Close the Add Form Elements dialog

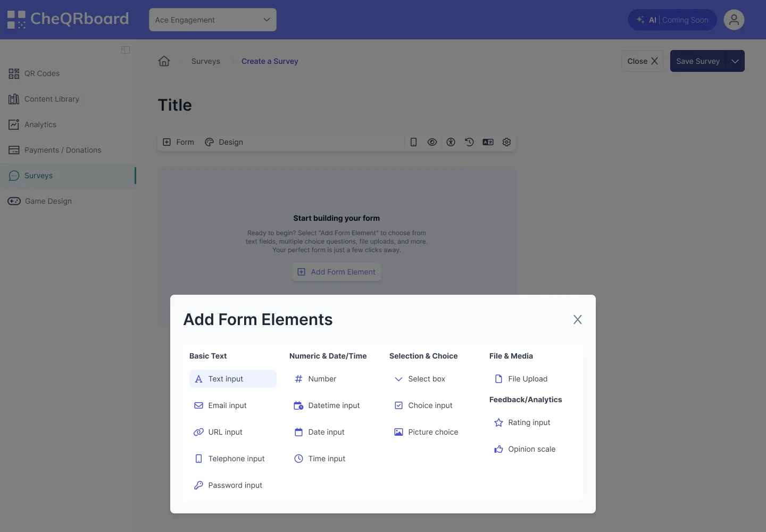pyautogui.click(x=578, y=319)
